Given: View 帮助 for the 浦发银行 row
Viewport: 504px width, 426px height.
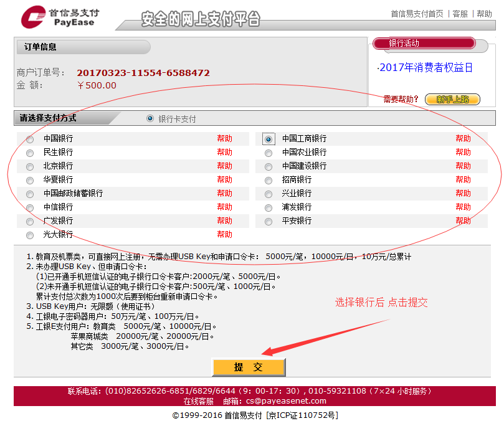Looking at the screenshot, I should pyautogui.click(x=463, y=207).
